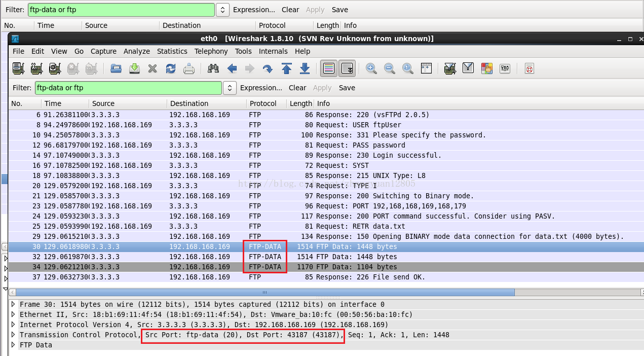
Task: Select packet 25 Request: RETR data.txt
Action: (x=326, y=226)
